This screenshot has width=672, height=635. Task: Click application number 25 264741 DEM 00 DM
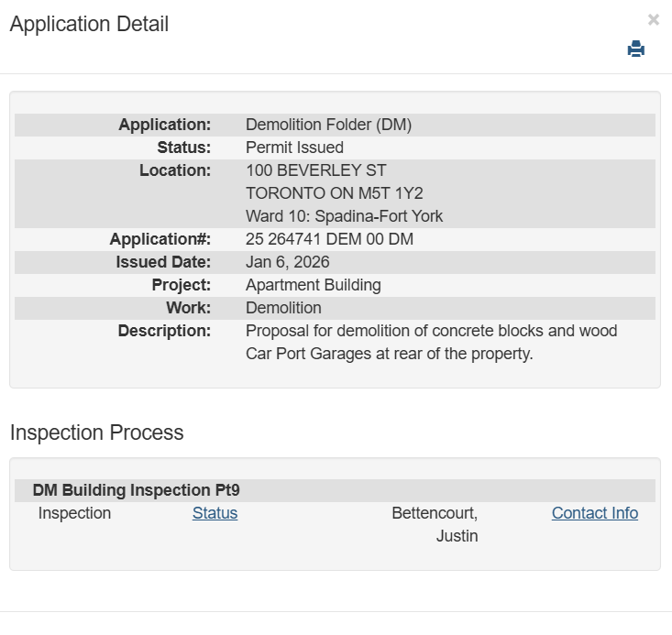329,239
